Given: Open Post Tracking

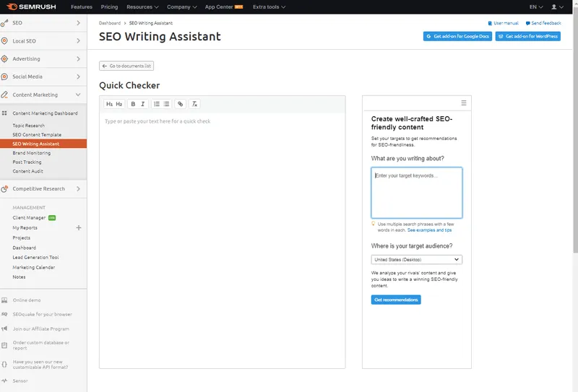Looking at the screenshot, I should [x=27, y=162].
